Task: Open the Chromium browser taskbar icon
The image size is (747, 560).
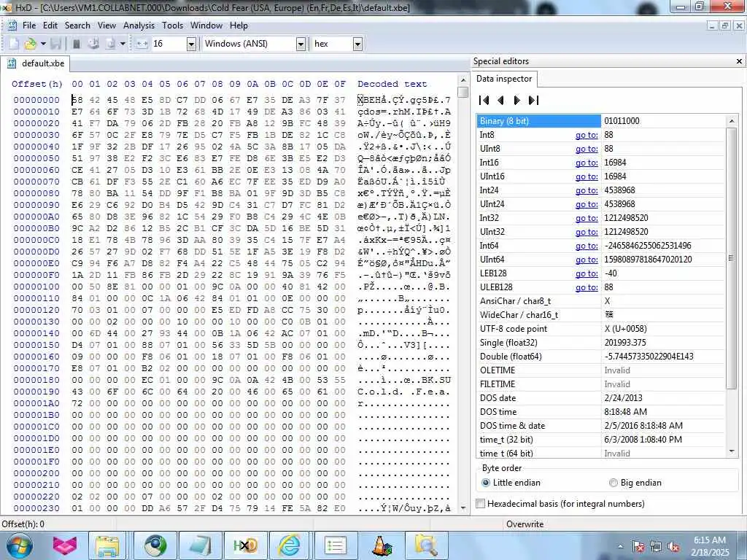Action: coord(155,545)
